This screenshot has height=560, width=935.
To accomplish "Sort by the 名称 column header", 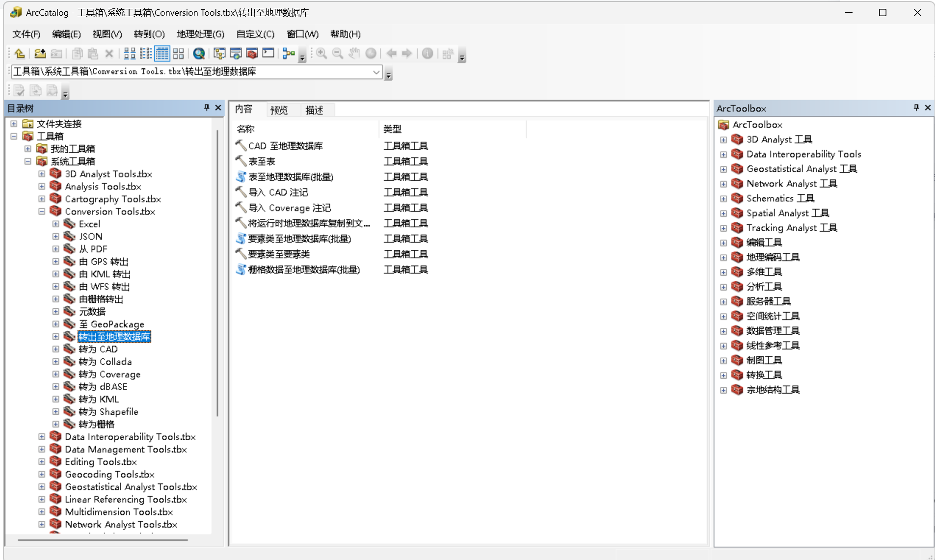I will point(305,129).
